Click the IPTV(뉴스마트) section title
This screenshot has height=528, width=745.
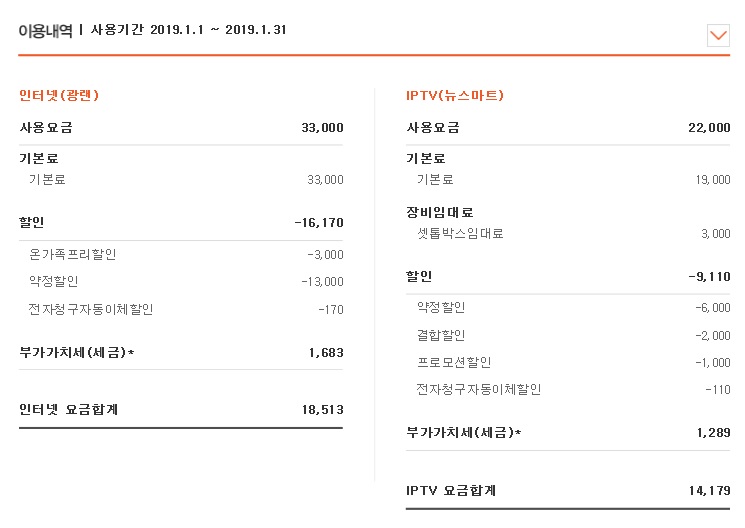click(x=455, y=96)
